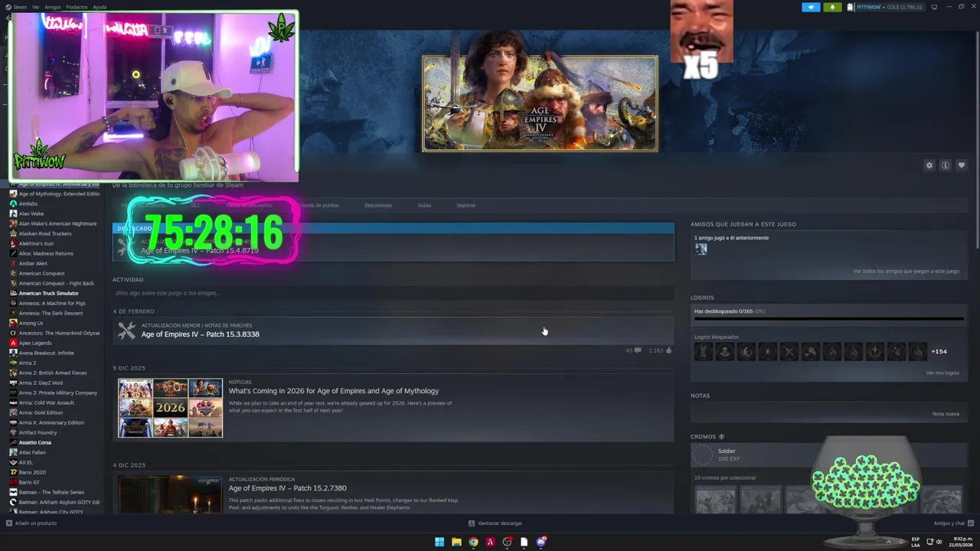The width and height of the screenshot is (980, 551).
Task: Open What's Coming in 2026 news article
Action: tap(333, 391)
